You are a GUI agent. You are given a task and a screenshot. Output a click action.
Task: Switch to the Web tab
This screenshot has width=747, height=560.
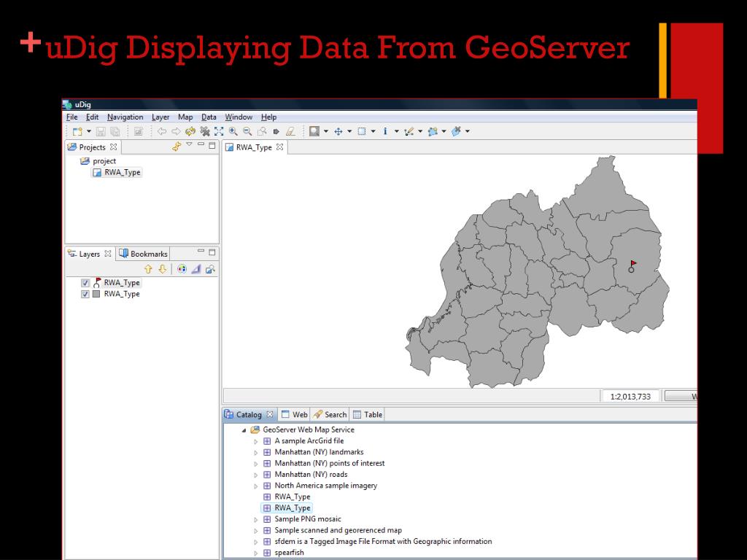click(295, 415)
